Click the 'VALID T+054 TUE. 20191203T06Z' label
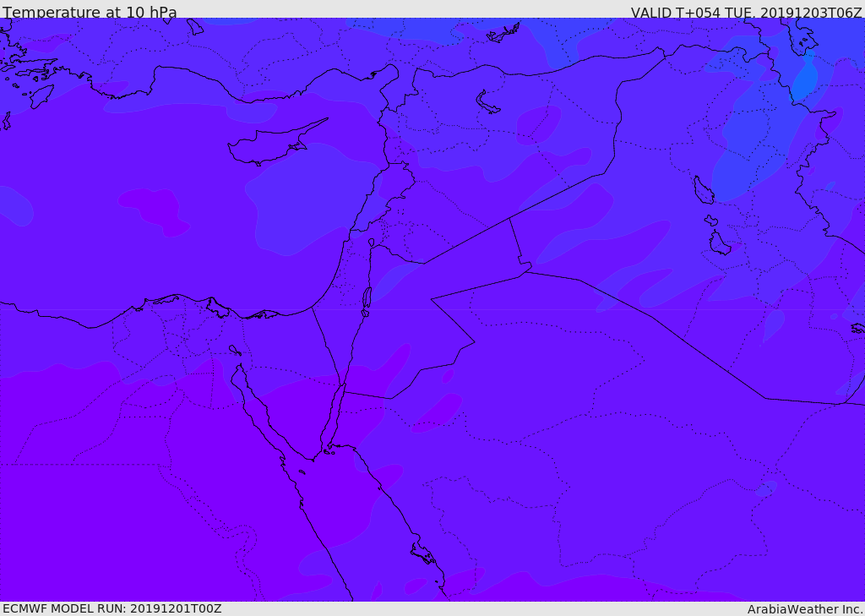865x616 pixels. [x=747, y=12]
